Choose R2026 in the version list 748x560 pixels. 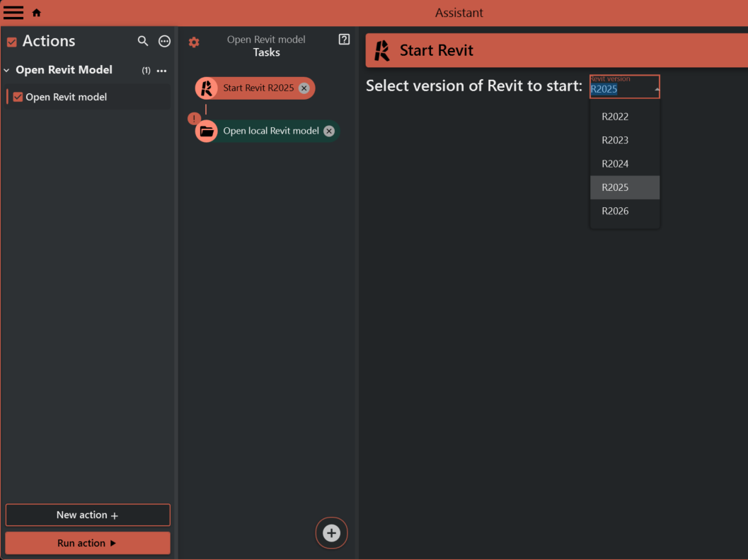(x=615, y=211)
